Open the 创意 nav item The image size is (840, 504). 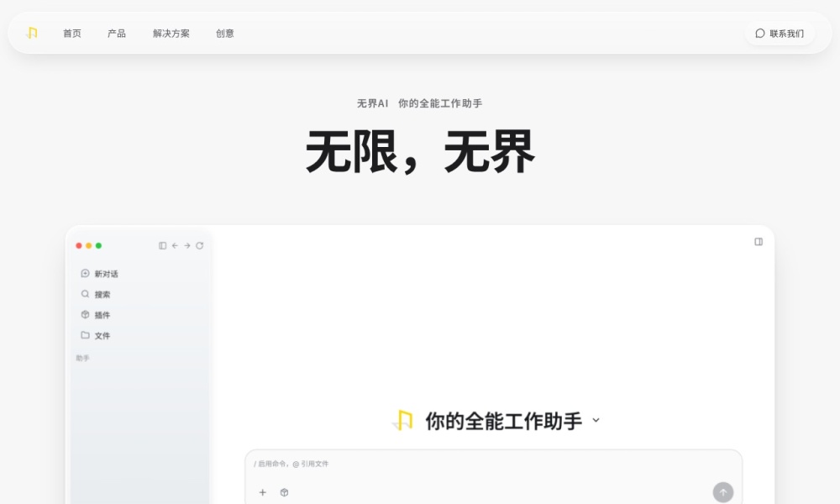click(x=224, y=34)
